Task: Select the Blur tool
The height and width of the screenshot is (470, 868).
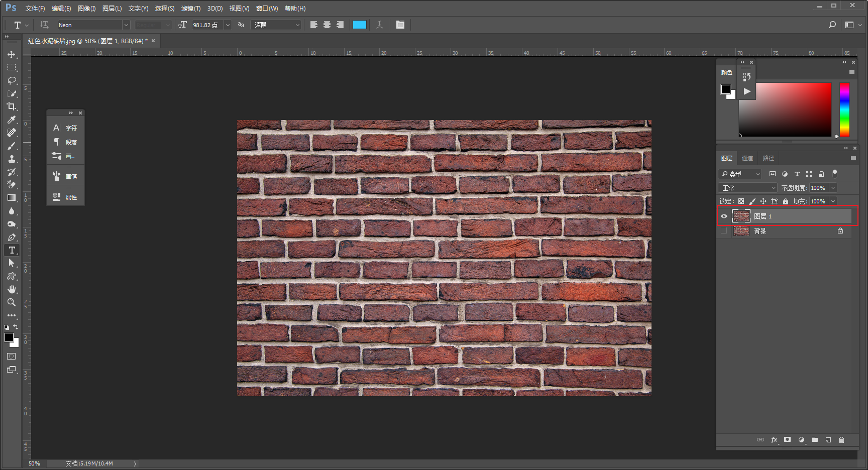Action: pyautogui.click(x=12, y=211)
